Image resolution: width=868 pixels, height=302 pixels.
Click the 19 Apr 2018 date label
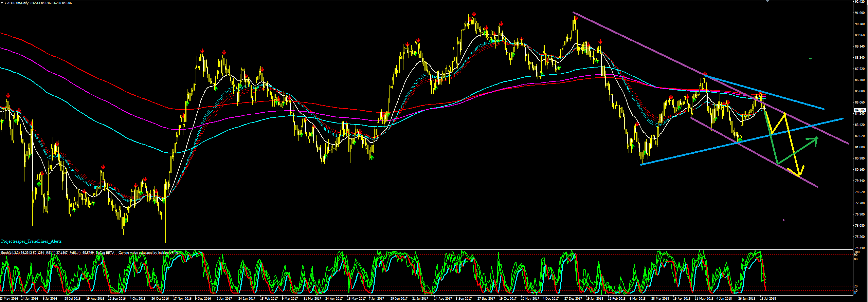tap(682, 299)
